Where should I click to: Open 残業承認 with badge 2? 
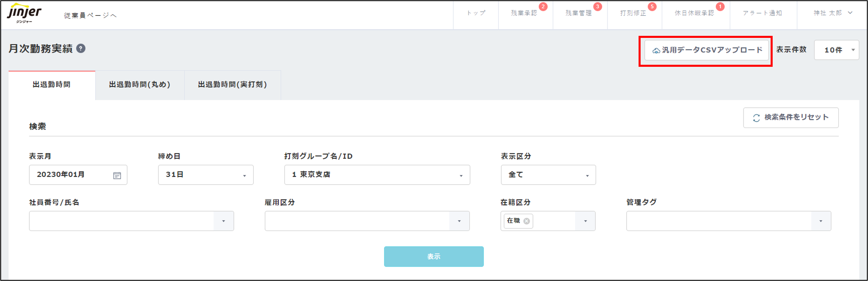click(524, 13)
